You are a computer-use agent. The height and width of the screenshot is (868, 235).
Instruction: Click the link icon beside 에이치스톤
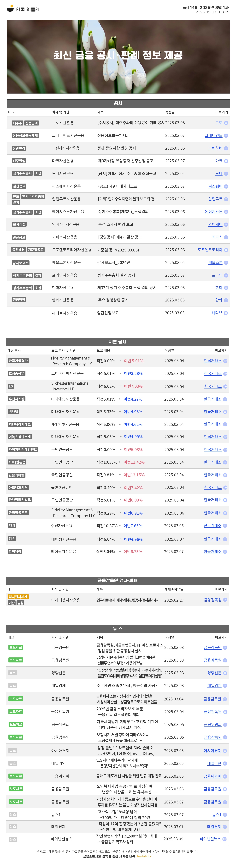point(226,212)
